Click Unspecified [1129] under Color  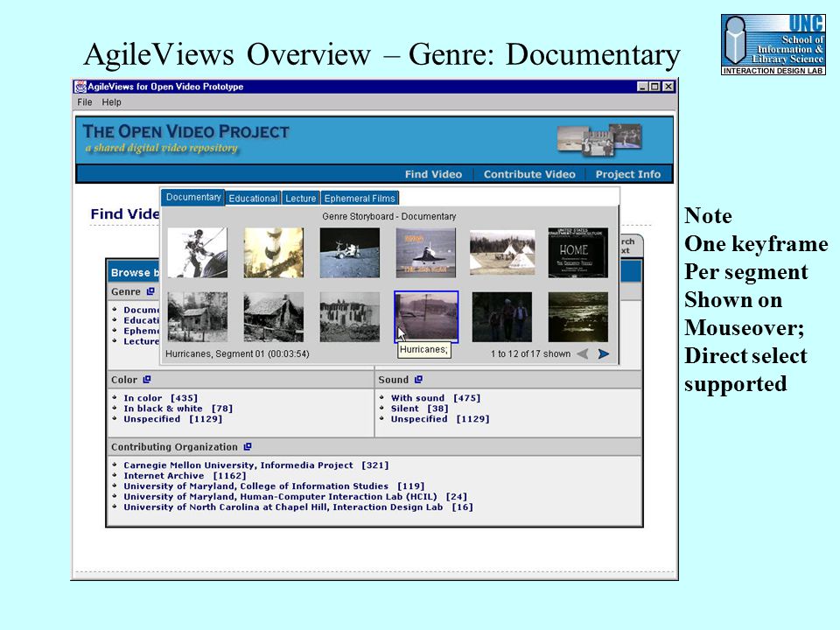(x=172, y=419)
